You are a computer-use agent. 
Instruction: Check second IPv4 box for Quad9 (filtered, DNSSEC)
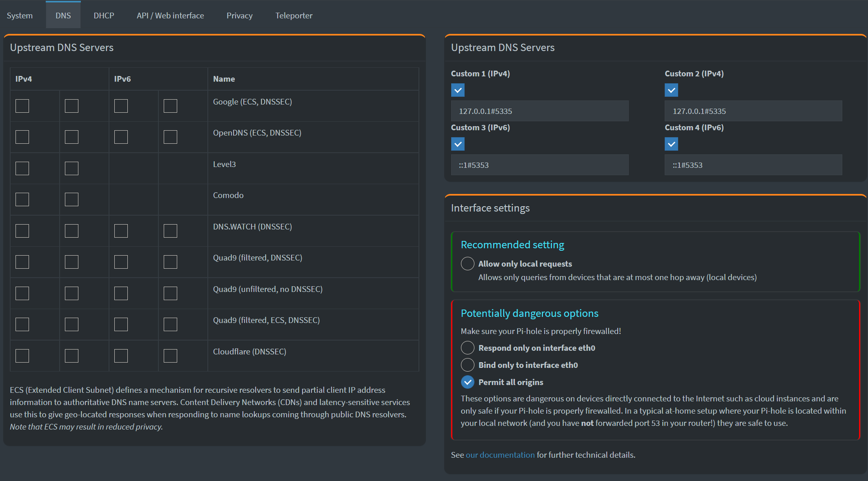tap(71, 262)
